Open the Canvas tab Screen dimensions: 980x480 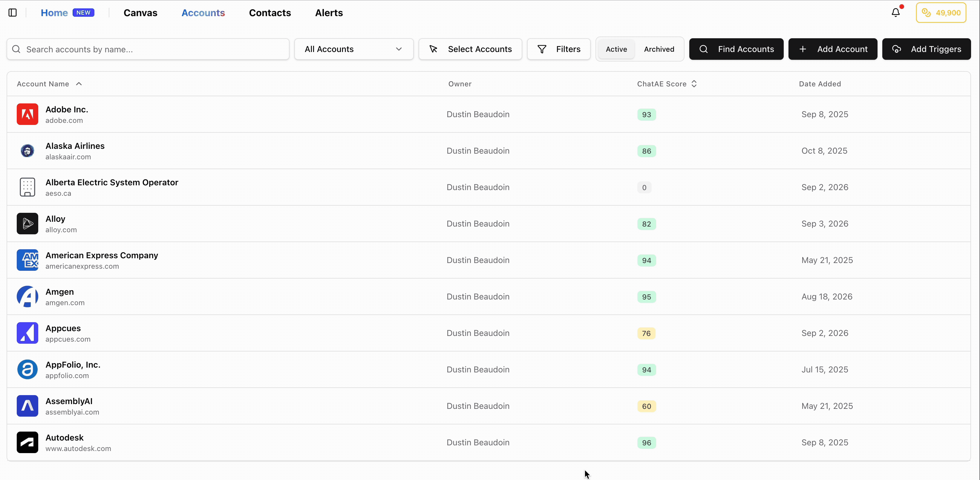[x=140, y=13]
